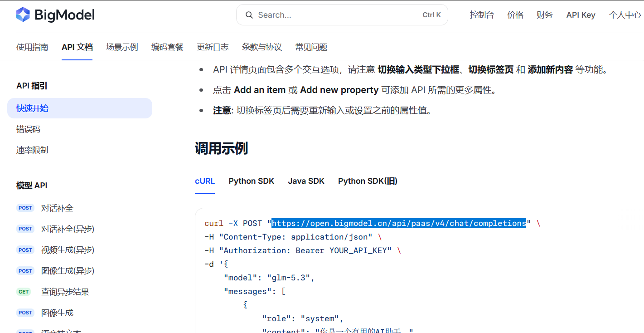Click POST badge beside 图像生成

tap(25, 313)
